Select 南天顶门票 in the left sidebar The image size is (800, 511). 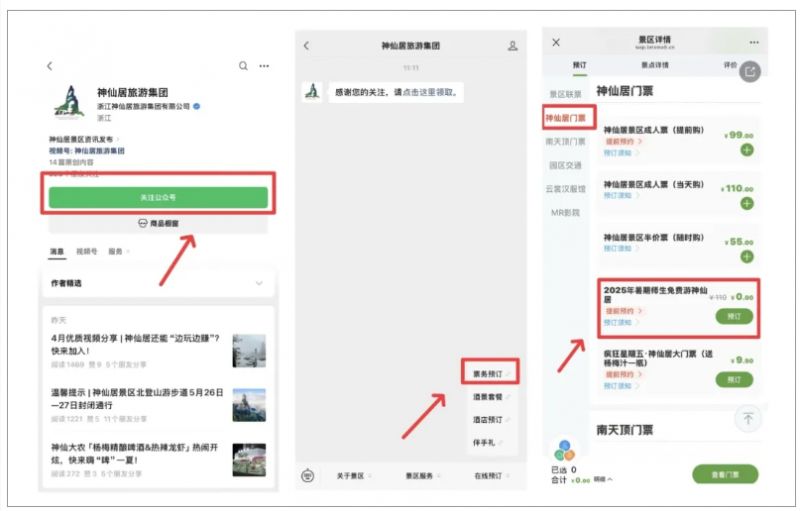(x=566, y=142)
